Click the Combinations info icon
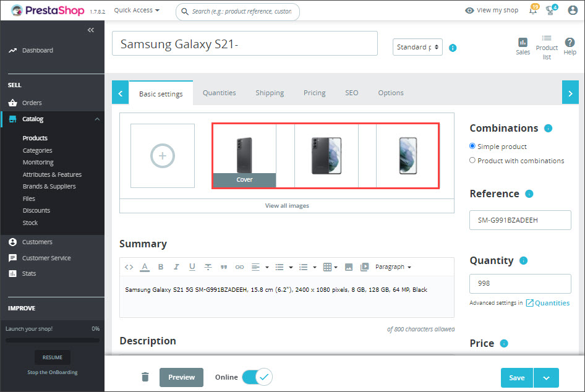The width and height of the screenshot is (585, 392). click(x=548, y=129)
